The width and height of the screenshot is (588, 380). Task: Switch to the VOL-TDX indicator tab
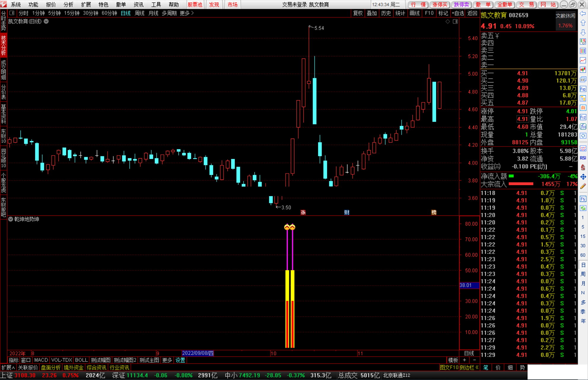61,360
